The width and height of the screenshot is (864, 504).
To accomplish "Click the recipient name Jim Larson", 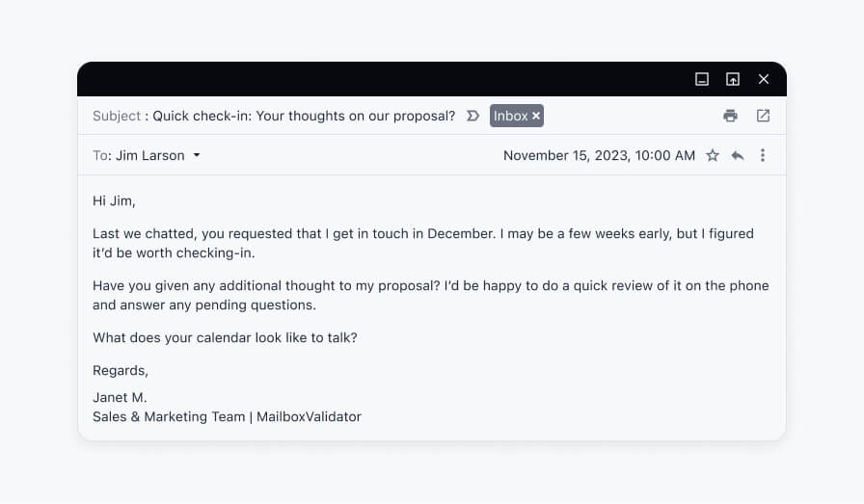I will point(149,155).
